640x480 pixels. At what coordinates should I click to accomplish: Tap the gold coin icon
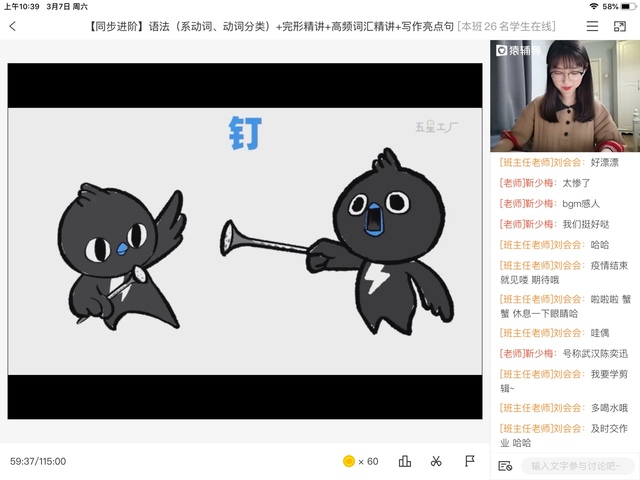pyautogui.click(x=349, y=461)
